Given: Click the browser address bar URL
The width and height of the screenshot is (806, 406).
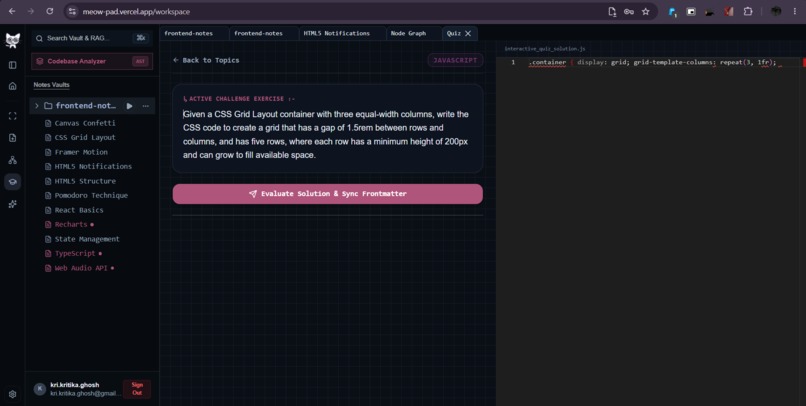Looking at the screenshot, I should click(x=136, y=11).
